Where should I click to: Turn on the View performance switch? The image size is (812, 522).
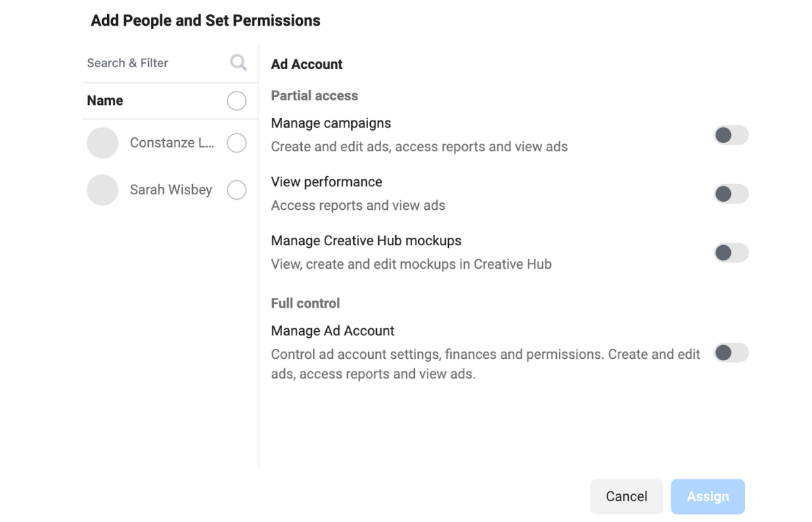pos(731,194)
